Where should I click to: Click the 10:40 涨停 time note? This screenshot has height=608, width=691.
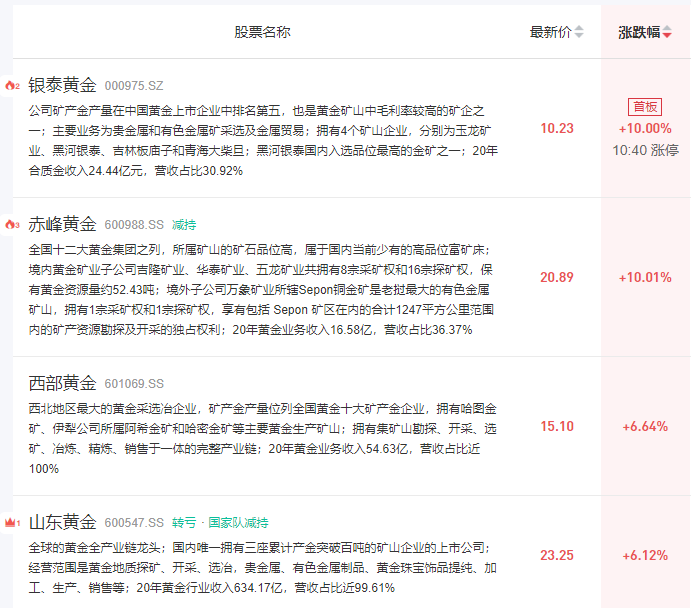click(646, 151)
